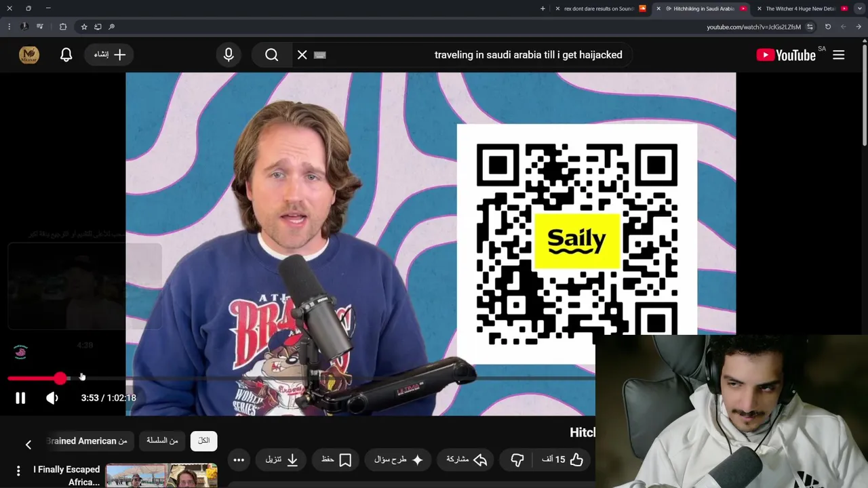Click the page vertical scrollbar

pos(865,94)
